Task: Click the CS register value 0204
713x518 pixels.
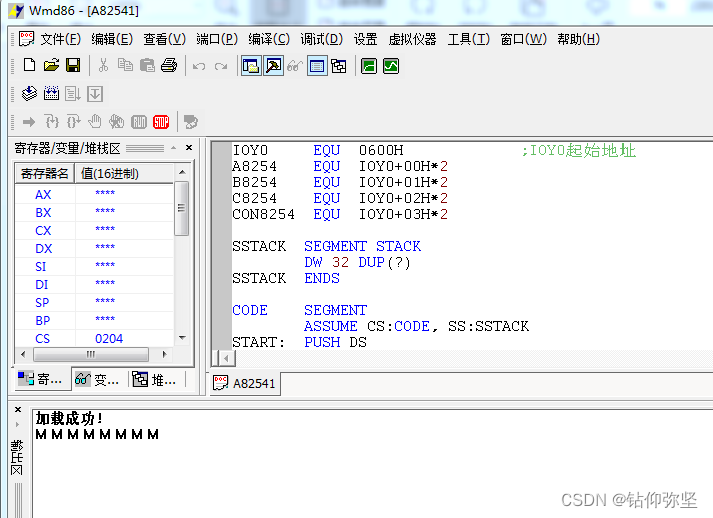Action: pos(109,339)
